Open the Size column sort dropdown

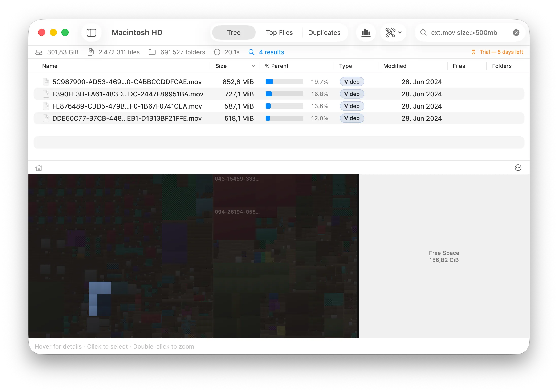pos(253,66)
